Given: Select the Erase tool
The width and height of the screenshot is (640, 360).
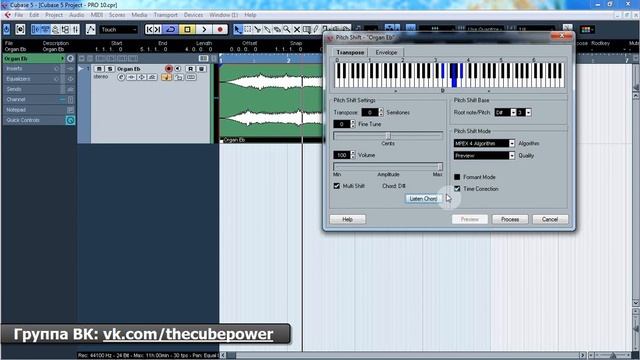Looking at the screenshot, I should pos(277,29).
